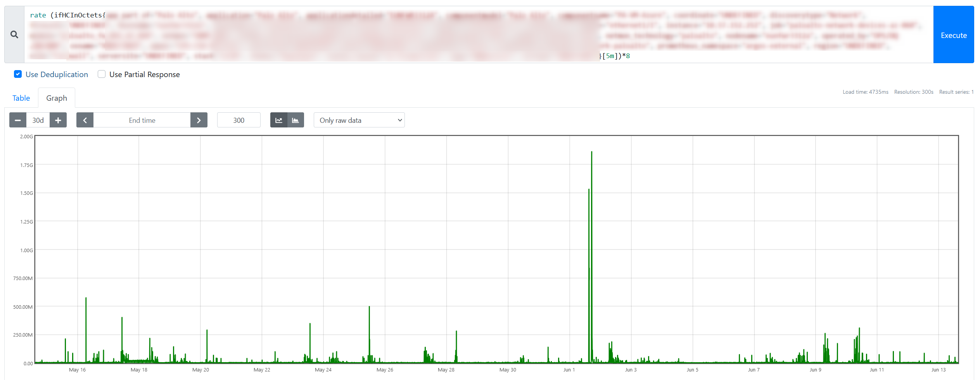Image resolution: width=980 pixels, height=380 pixels.
Task: Click the Use Partial Response label
Action: pos(145,74)
